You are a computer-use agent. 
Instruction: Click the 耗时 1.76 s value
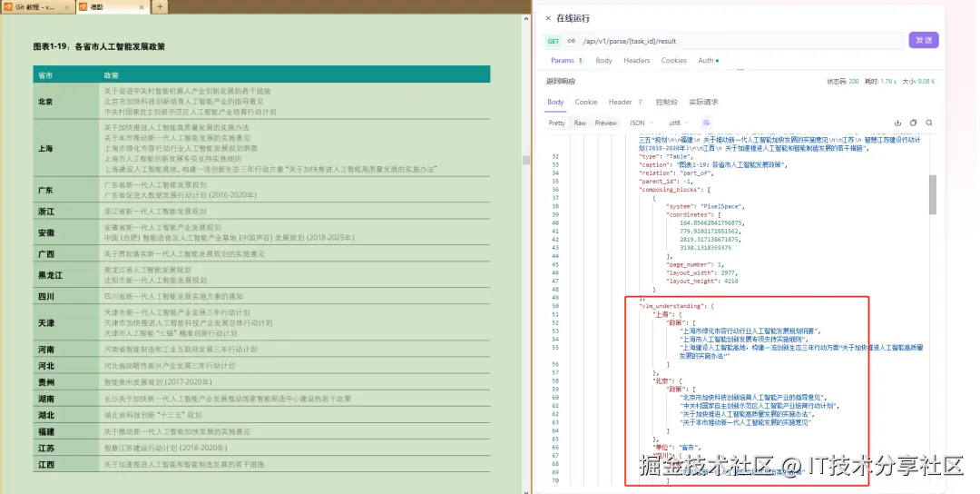pyautogui.click(x=880, y=82)
